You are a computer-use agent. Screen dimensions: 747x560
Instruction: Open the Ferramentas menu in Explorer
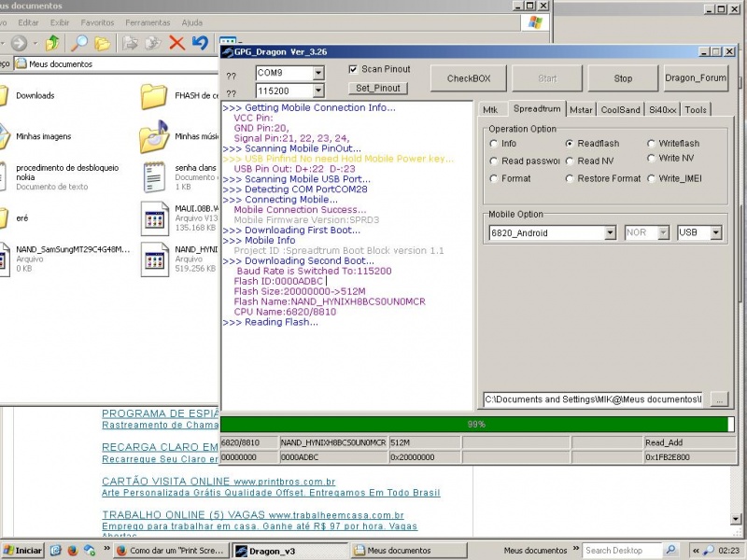148,22
